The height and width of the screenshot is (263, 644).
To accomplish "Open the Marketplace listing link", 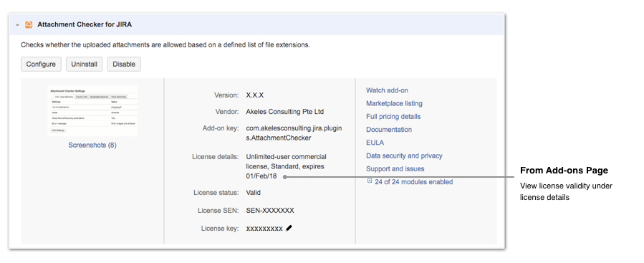I will tap(394, 104).
